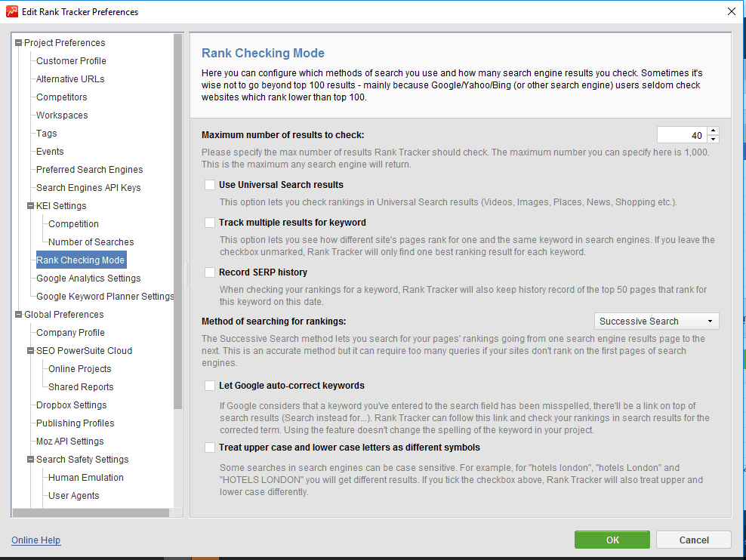Click the sidebar vertical scrollbar
746x560 pixels.
[178, 226]
